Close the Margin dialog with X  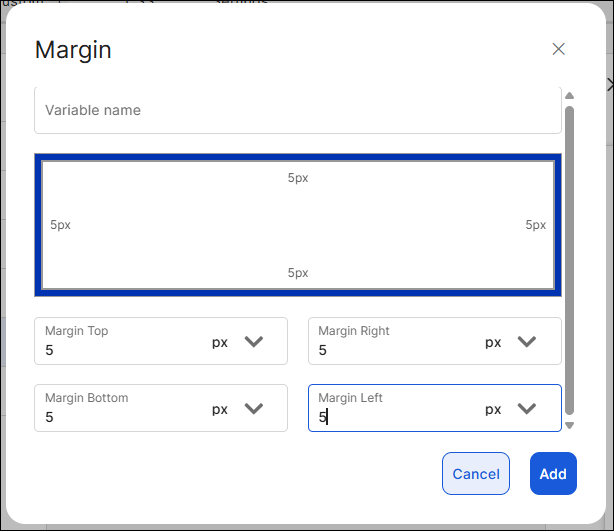click(x=559, y=49)
